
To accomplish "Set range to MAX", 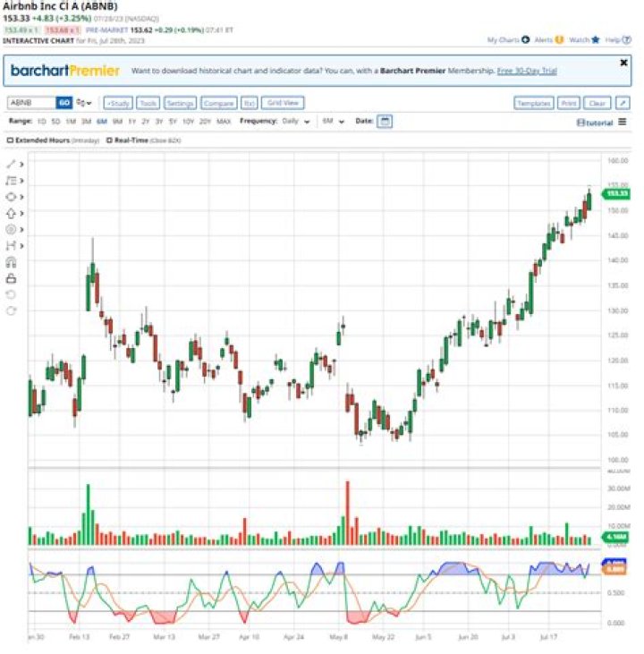I will click(224, 122).
